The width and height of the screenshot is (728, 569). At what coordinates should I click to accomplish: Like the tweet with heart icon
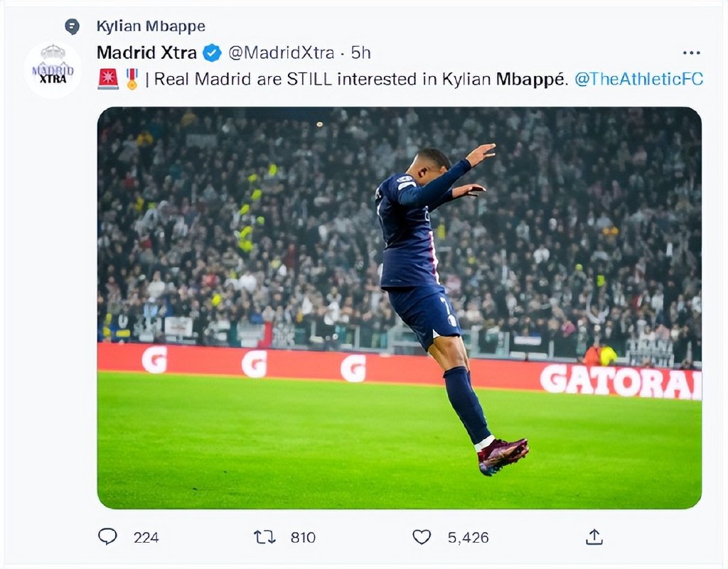point(422,537)
